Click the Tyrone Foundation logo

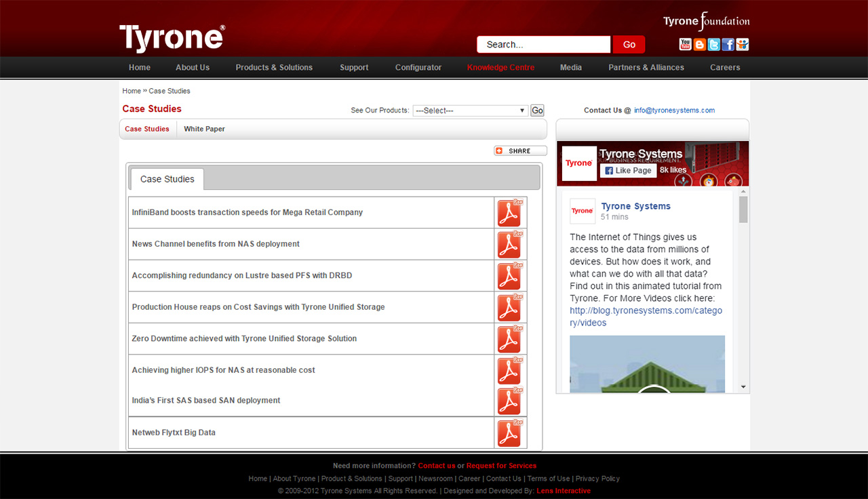[707, 21]
